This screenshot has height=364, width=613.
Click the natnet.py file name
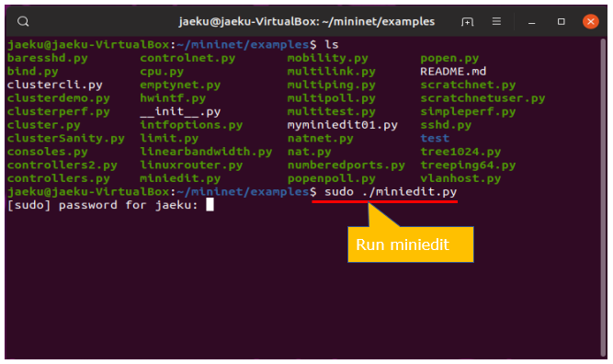click(321, 138)
